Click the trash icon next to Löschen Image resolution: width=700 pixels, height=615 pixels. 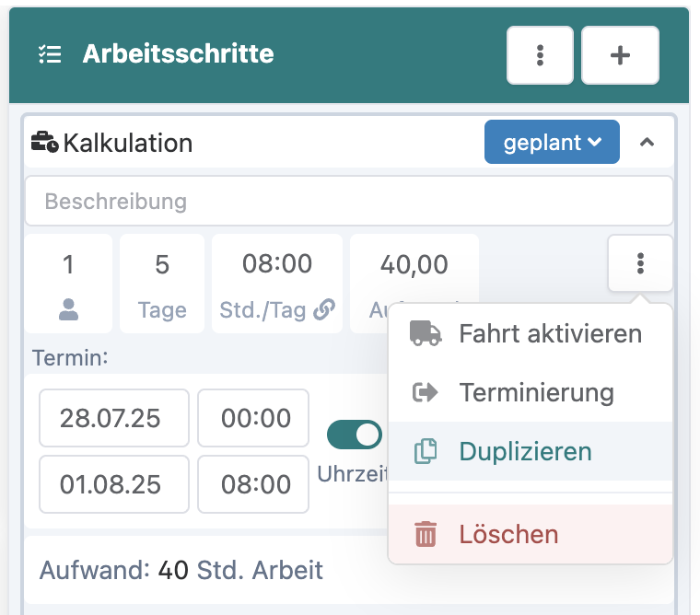coord(426,534)
